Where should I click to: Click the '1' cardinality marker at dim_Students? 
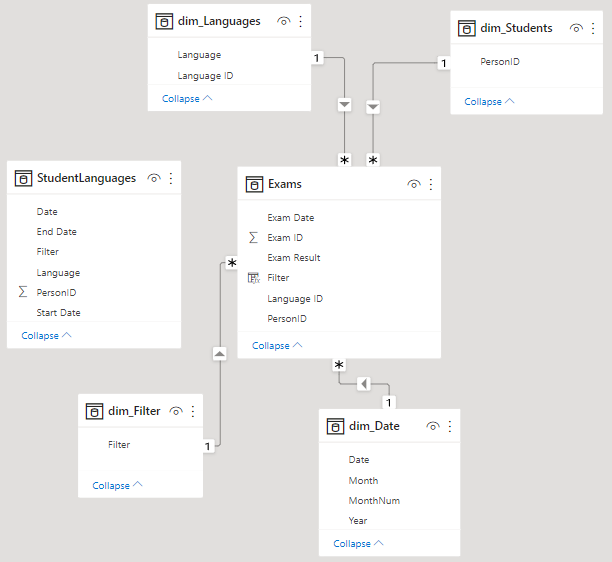click(444, 63)
